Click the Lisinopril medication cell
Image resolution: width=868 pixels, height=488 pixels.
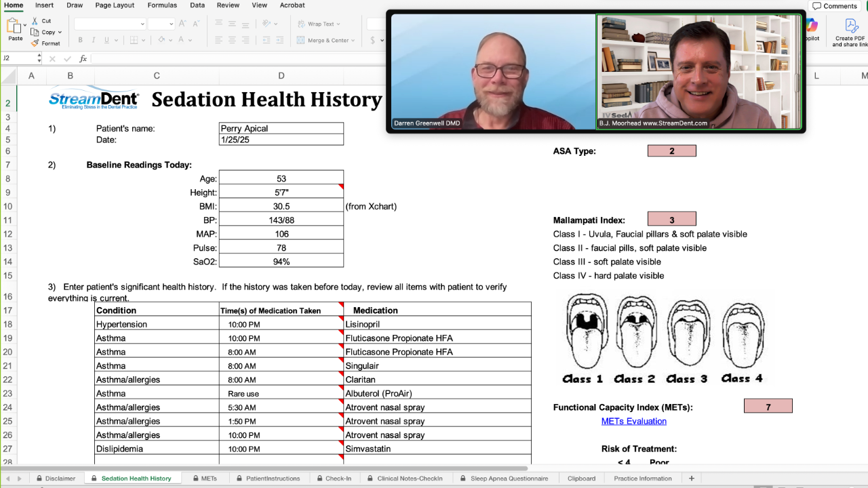pyautogui.click(x=438, y=324)
